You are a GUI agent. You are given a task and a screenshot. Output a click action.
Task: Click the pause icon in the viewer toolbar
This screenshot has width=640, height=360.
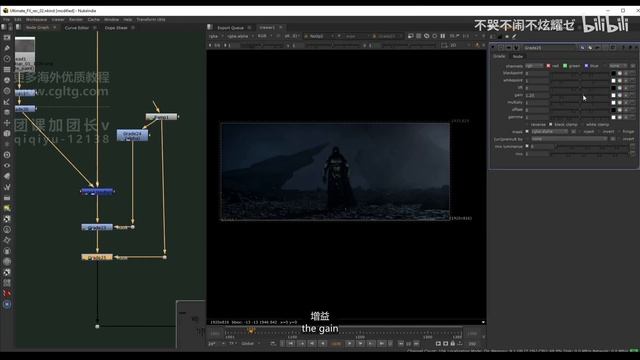coord(442,36)
